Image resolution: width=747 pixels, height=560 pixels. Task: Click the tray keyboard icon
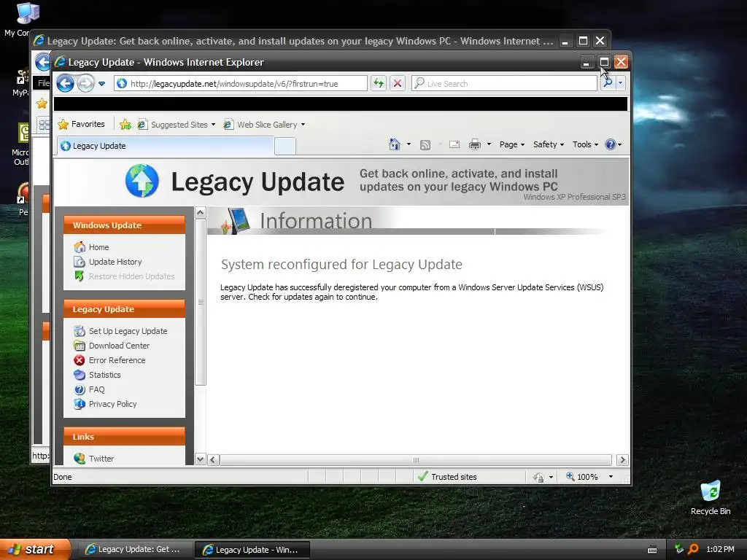click(652, 550)
